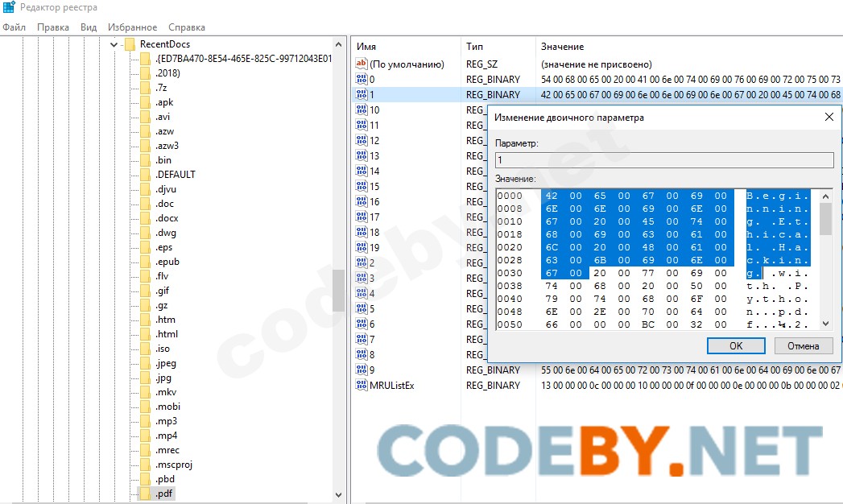This screenshot has height=504, width=843.
Task: Select the .dwg tree key
Action: pos(166,233)
